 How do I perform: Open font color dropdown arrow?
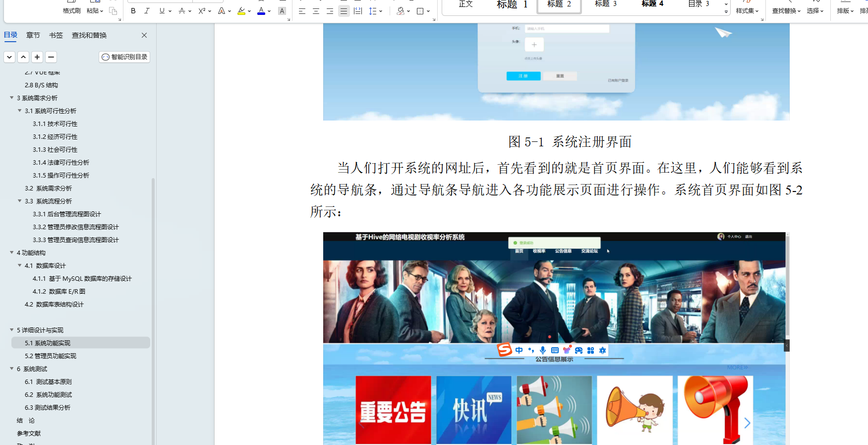[269, 11]
